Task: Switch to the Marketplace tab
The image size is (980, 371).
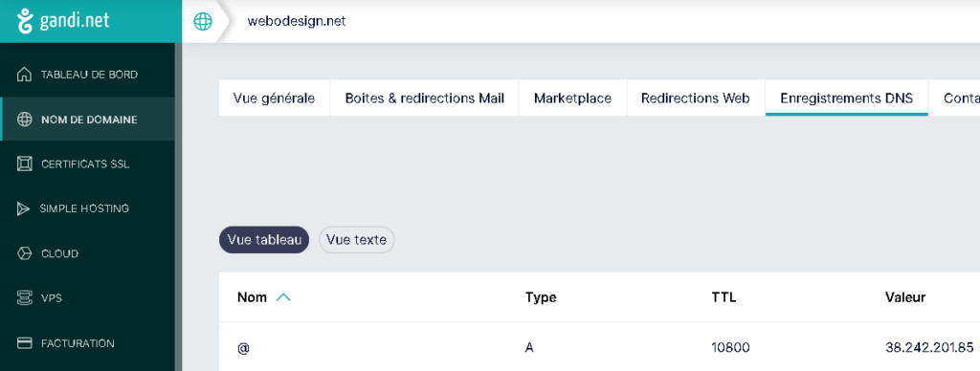Action: tap(572, 98)
